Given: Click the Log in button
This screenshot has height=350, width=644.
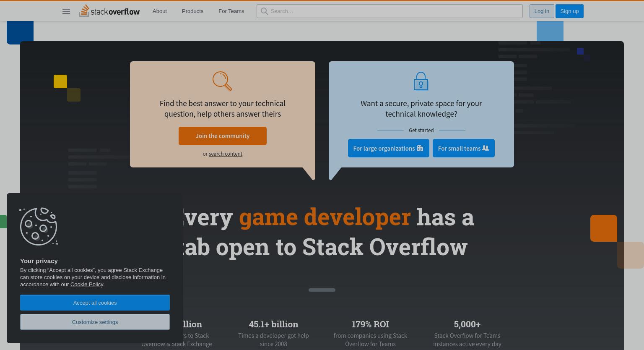Looking at the screenshot, I should pyautogui.click(x=542, y=11).
